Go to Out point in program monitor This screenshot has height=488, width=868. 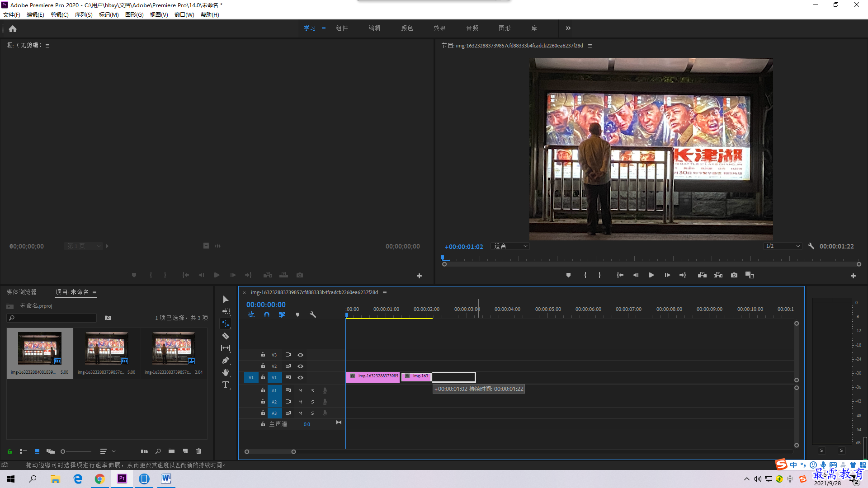pos(683,275)
